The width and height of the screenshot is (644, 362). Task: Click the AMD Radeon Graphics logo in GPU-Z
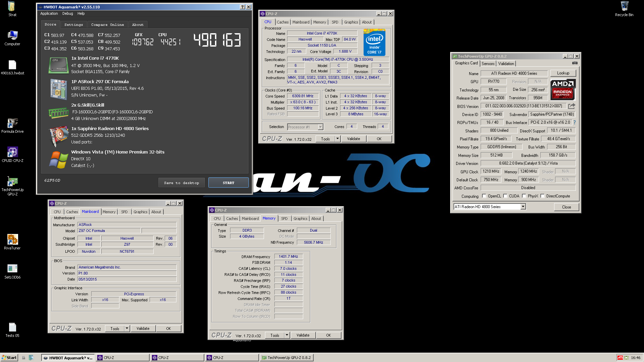[x=562, y=89]
